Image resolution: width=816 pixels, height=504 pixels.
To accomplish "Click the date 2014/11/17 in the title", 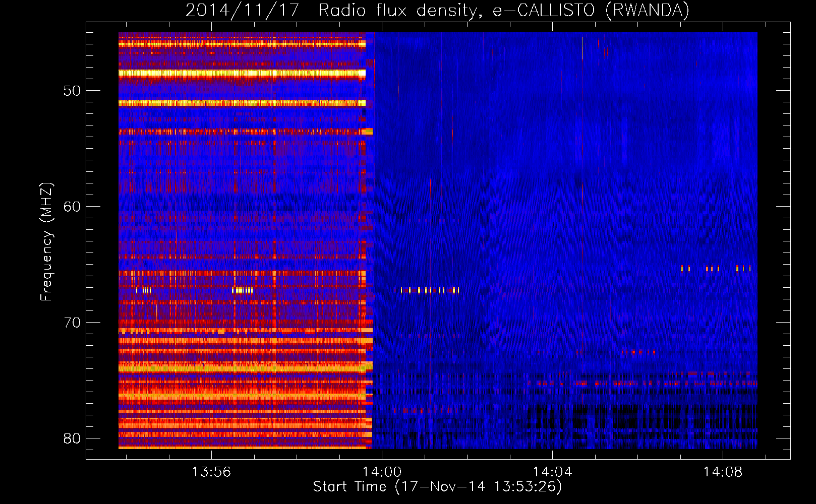I will click(x=243, y=10).
